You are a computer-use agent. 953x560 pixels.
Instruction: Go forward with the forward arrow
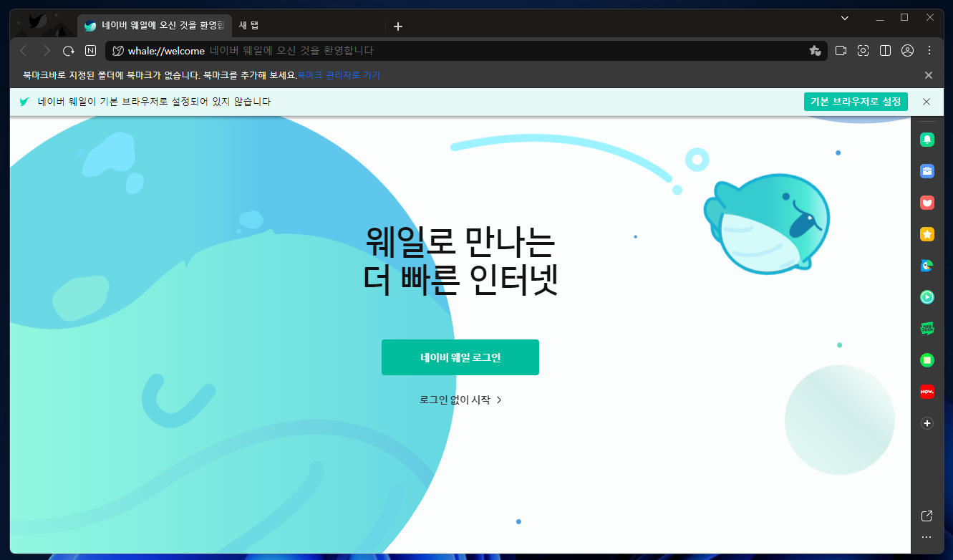(x=47, y=51)
